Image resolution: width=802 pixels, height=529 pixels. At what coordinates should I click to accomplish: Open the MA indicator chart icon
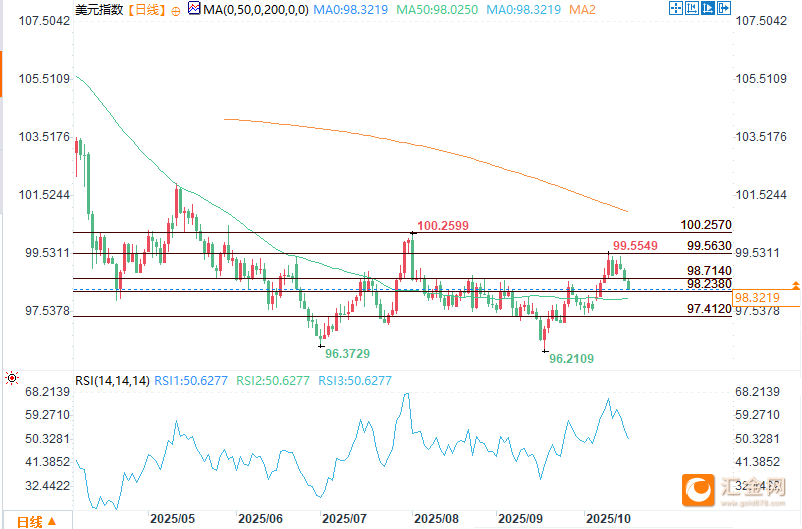point(194,8)
